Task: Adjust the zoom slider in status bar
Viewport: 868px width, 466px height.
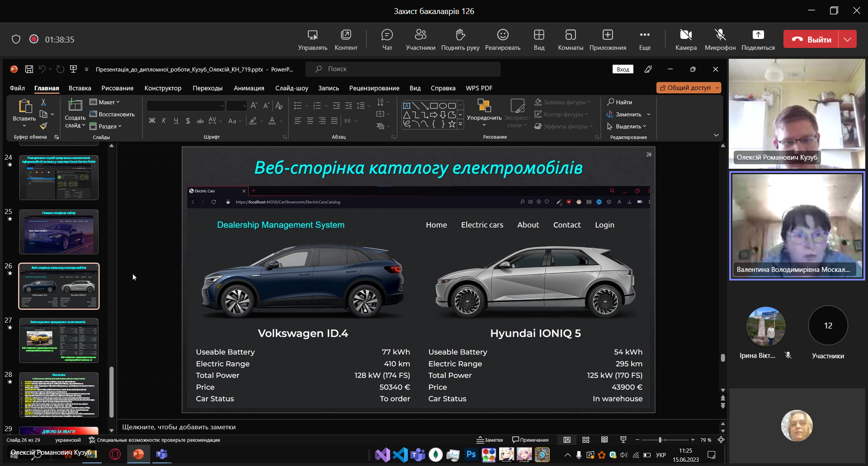Action: pos(660,440)
